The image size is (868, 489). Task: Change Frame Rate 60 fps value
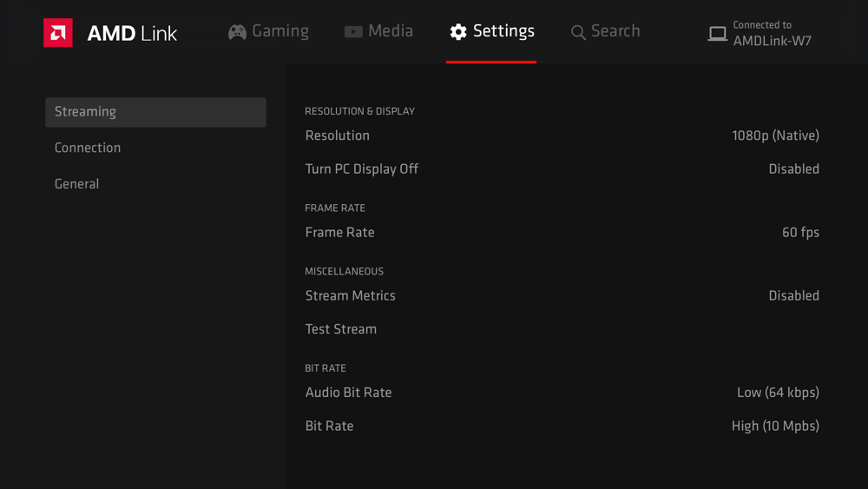tap(800, 233)
